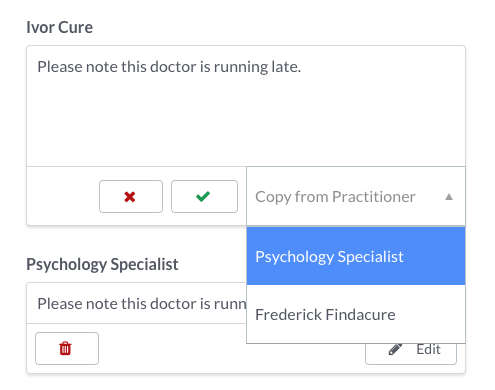This screenshot has width=495, height=390.
Task: Click the red cross icon
Action: (x=130, y=197)
